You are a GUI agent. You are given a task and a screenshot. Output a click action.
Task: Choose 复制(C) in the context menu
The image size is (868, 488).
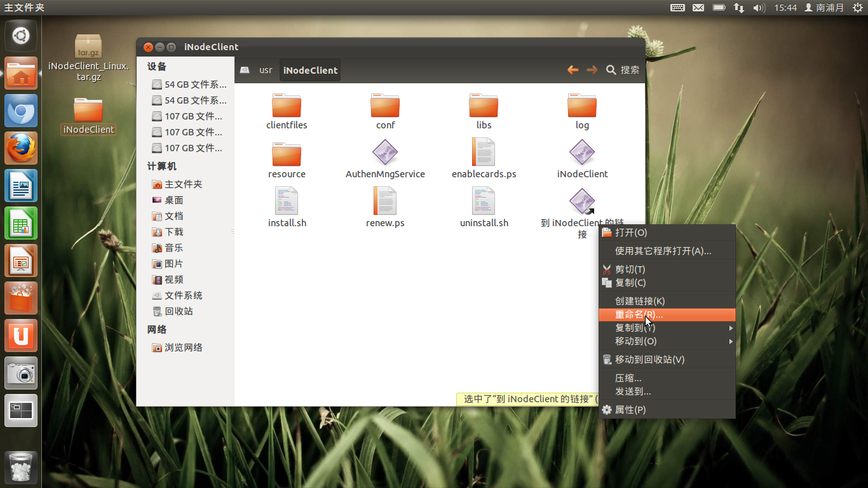667,283
